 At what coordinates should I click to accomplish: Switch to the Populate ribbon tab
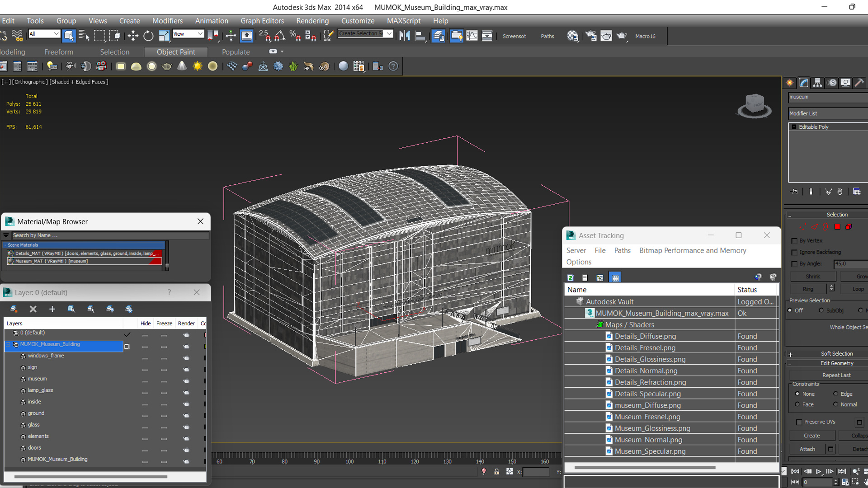pyautogui.click(x=236, y=52)
